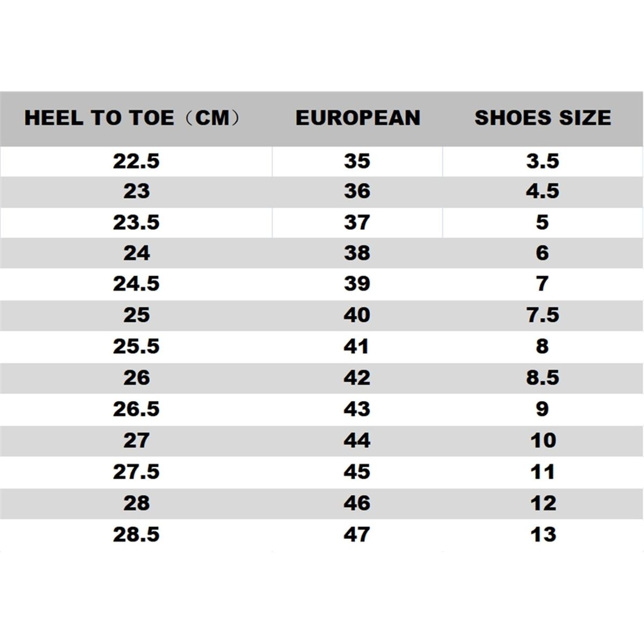
Task: Click the EUROPEAN column header
Action: click(357, 118)
